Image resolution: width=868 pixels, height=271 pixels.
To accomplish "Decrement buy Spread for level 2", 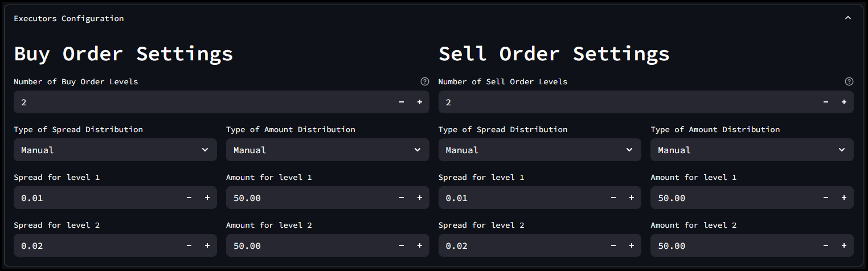I will point(189,246).
